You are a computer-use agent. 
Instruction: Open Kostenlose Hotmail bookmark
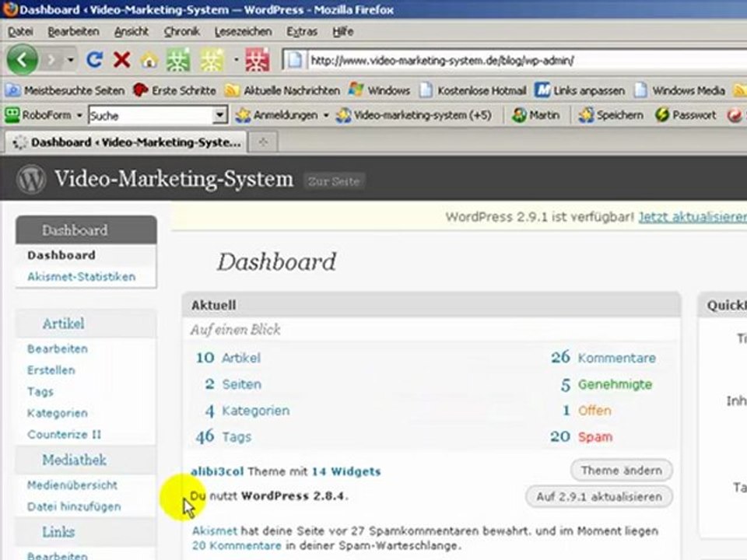[473, 90]
